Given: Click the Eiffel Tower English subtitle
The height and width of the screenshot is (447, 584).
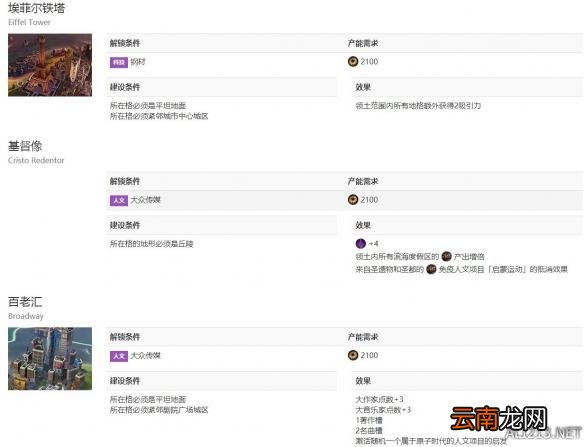Looking at the screenshot, I should 29,22.
